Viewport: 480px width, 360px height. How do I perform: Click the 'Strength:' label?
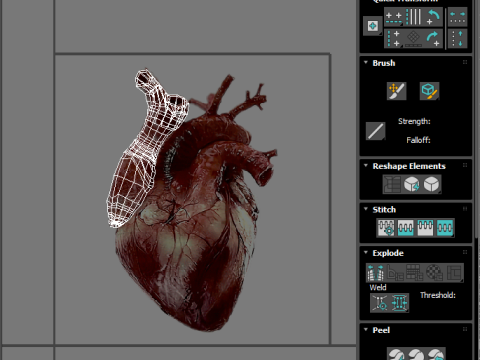(414, 121)
